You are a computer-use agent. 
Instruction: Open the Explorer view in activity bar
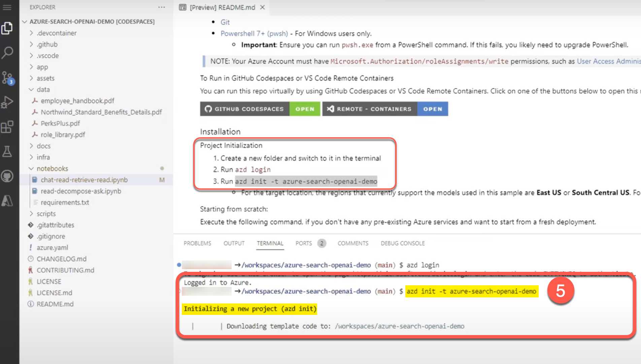pos(7,29)
